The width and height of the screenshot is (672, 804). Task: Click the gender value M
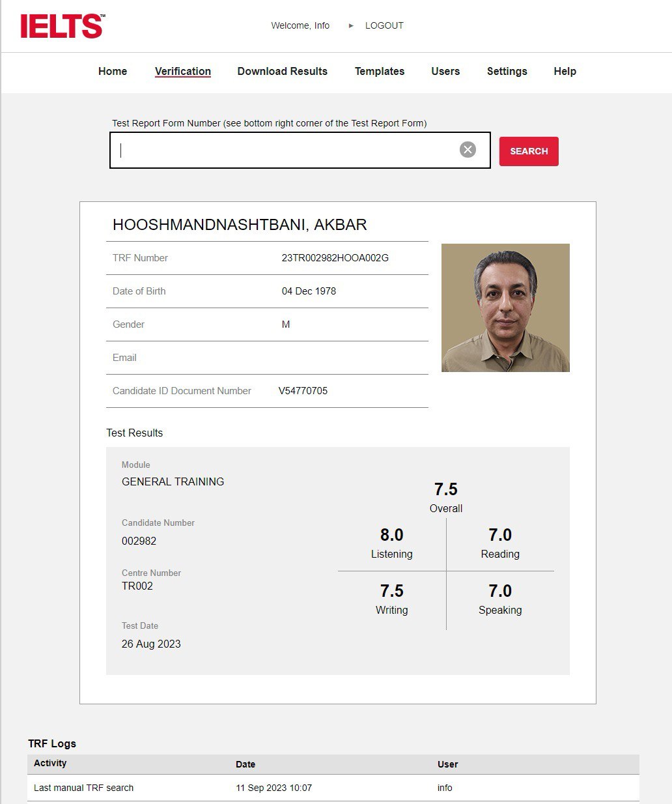286,324
